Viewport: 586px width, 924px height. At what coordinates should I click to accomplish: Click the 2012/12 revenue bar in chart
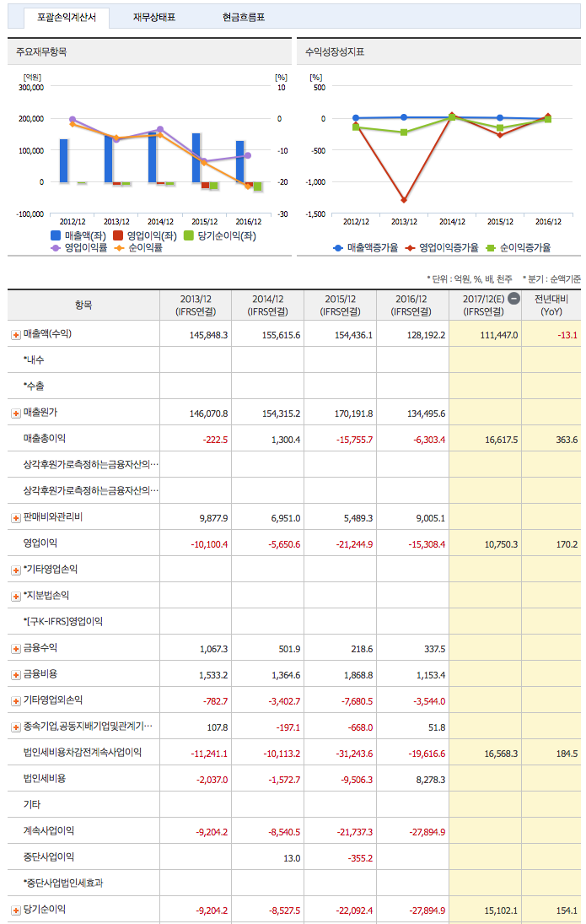coord(63,160)
